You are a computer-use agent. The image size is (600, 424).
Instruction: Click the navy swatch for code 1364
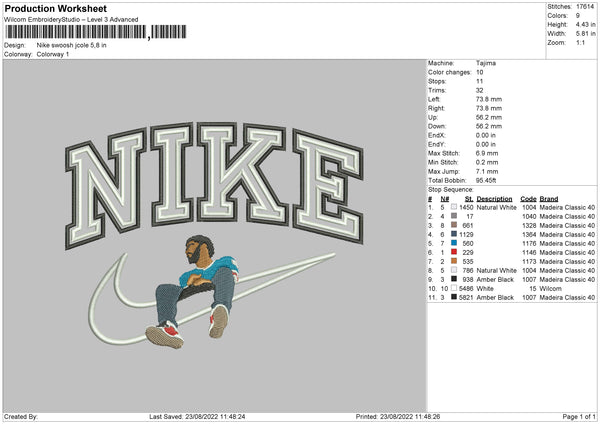(x=454, y=234)
